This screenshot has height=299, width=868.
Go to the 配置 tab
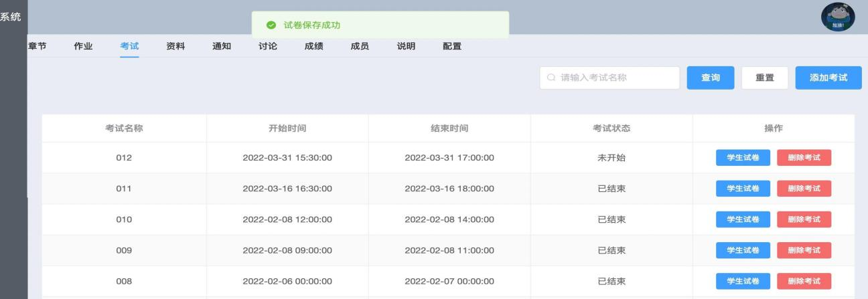coord(452,45)
